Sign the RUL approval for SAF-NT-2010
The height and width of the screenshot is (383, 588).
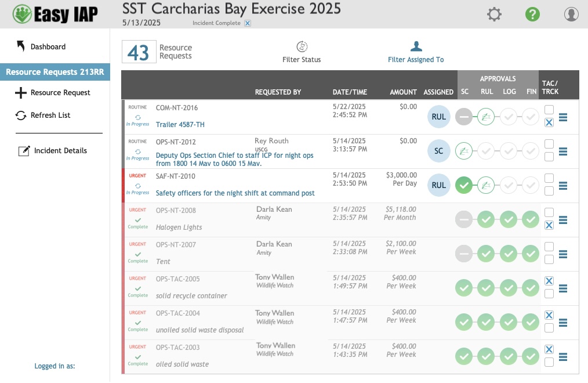click(x=487, y=186)
